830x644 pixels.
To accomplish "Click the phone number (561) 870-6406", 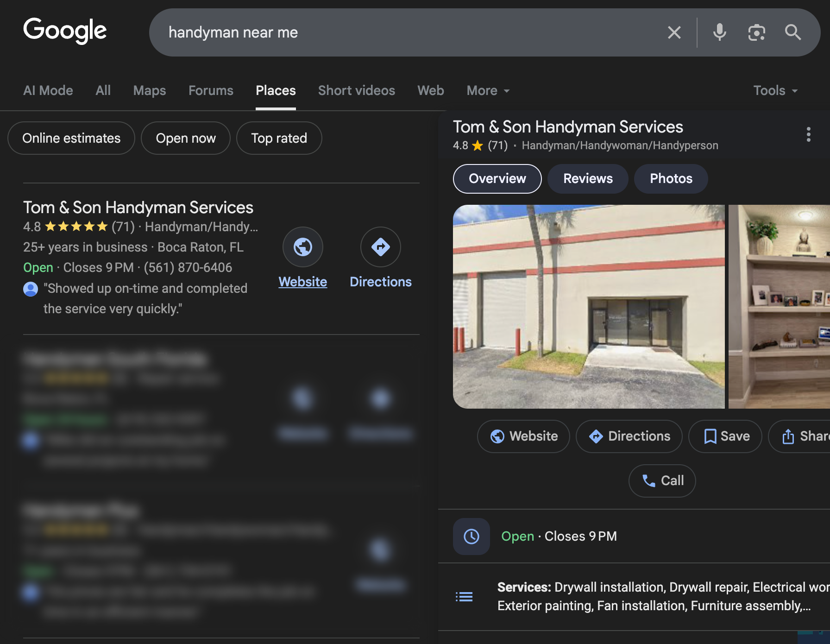I will pyautogui.click(x=188, y=268).
